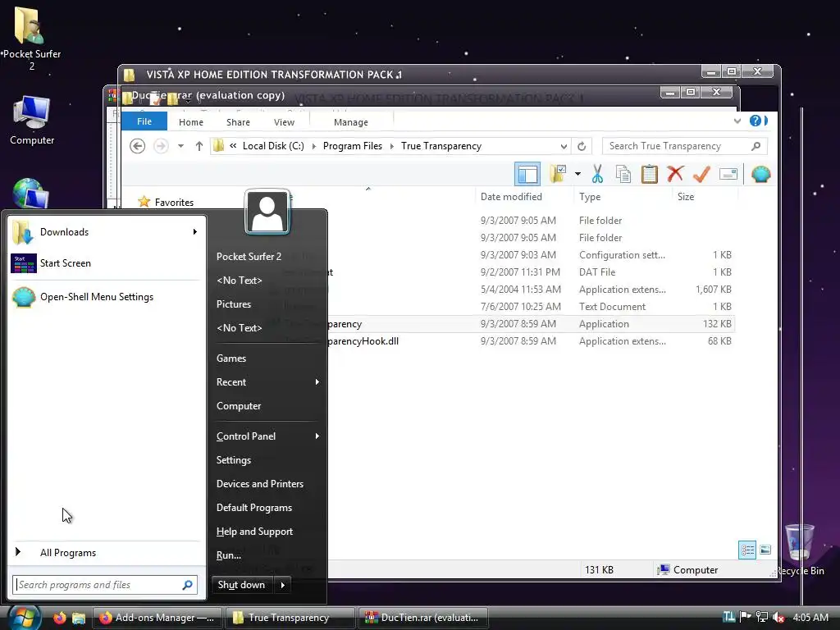This screenshot has width=840, height=630.
Task: Click the Cut scissors icon
Action: click(597, 174)
